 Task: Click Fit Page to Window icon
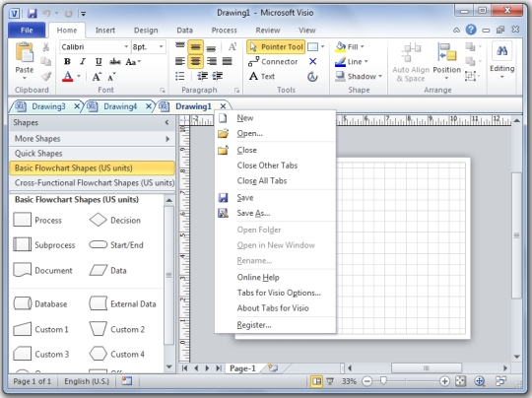point(460,381)
